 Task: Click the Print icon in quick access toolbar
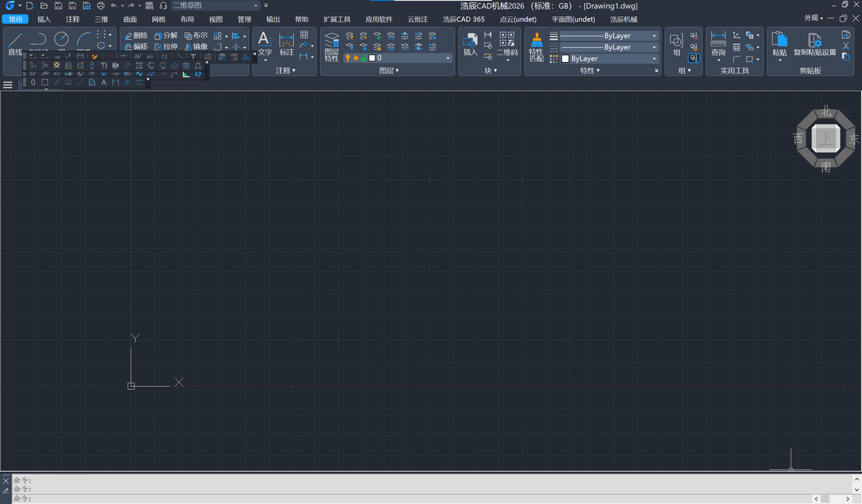[x=101, y=5]
